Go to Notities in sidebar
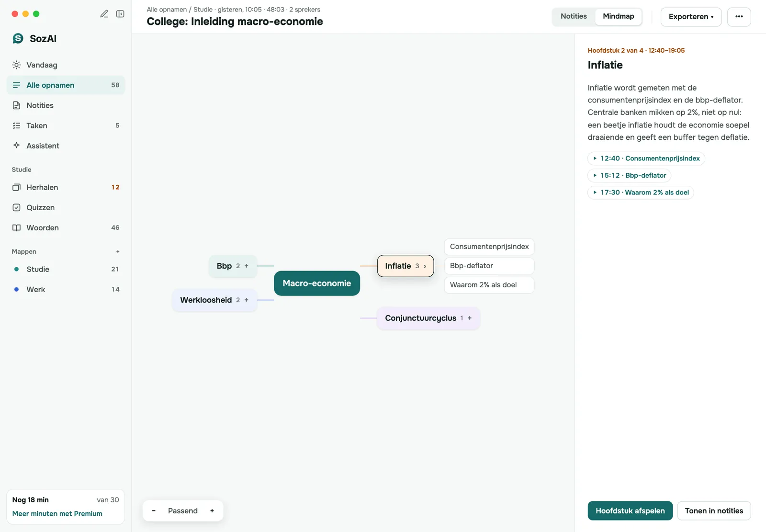 tap(66, 105)
